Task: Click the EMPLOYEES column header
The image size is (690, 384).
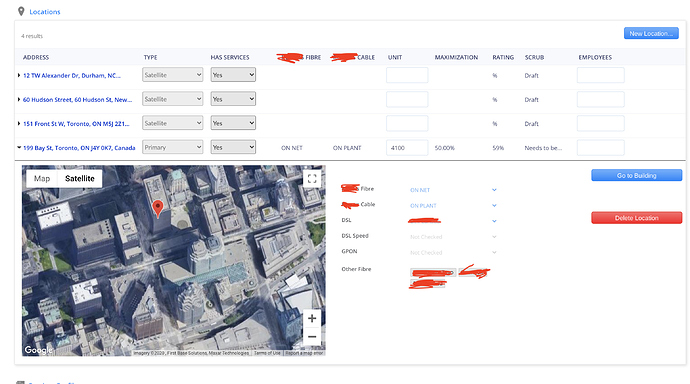Action: point(595,58)
